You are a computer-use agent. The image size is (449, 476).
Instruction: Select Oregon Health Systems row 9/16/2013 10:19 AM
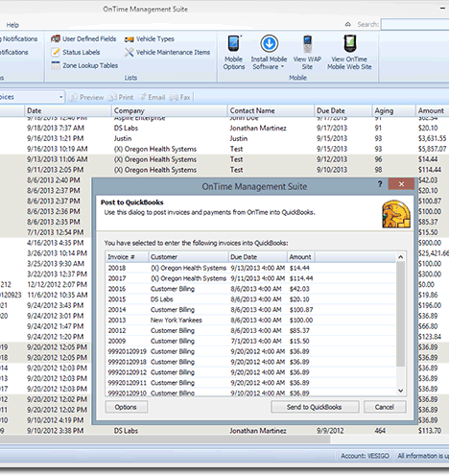(224, 149)
